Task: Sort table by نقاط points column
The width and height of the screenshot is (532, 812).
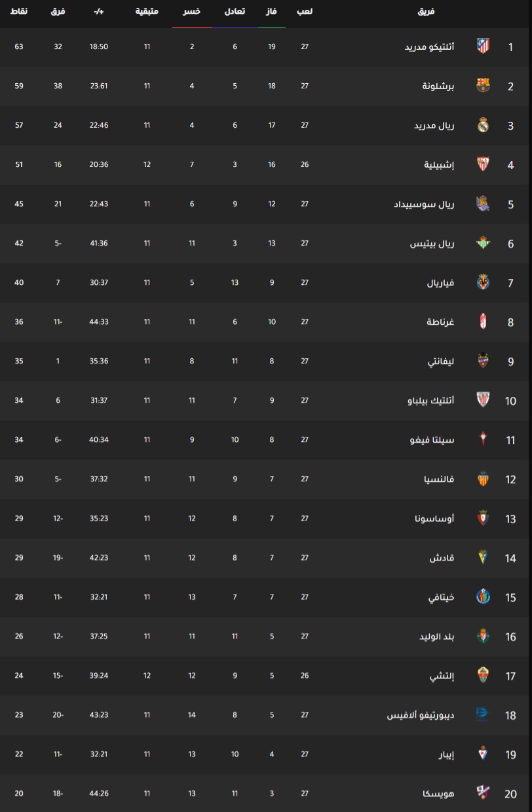Action: [19, 12]
